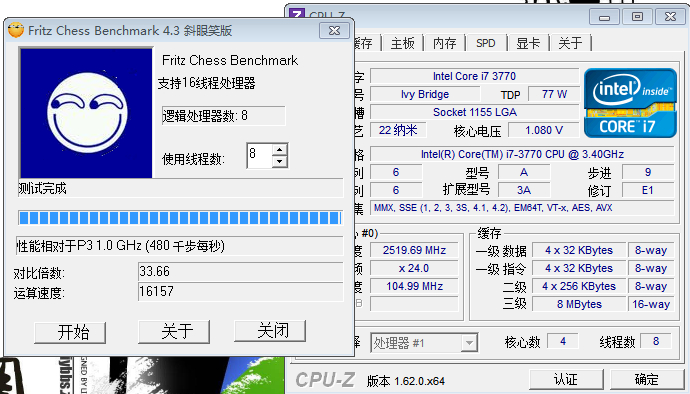Click the squinting smiley face image
Image resolution: width=690 pixels, height=394 pixels.
[x=86, y=113]
